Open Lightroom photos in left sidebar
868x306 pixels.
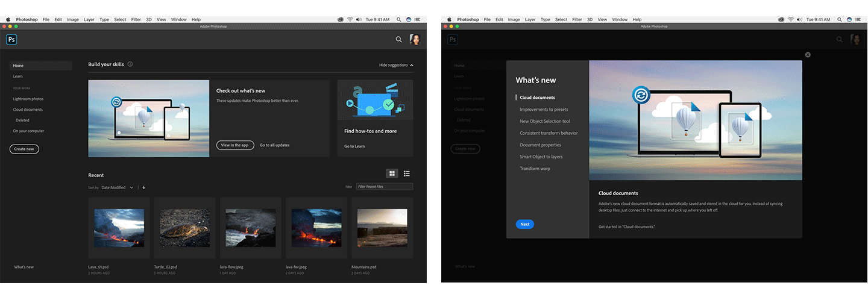click(x=28, y=99)
